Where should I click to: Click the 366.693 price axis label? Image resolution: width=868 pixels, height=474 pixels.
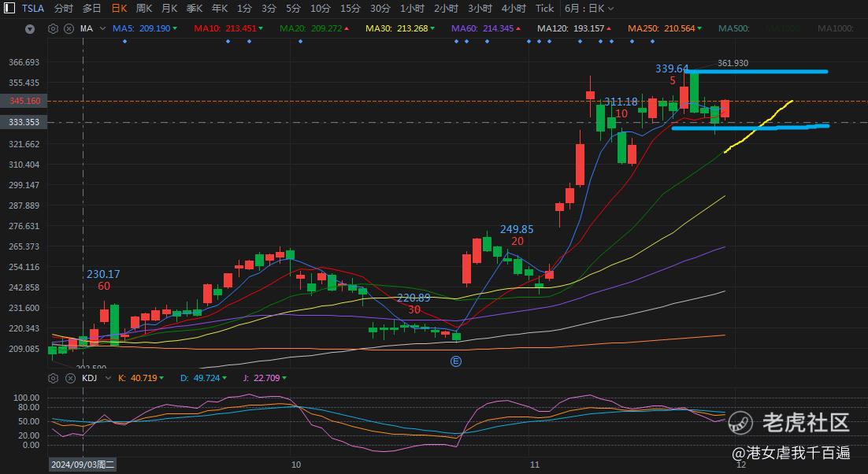24,62
